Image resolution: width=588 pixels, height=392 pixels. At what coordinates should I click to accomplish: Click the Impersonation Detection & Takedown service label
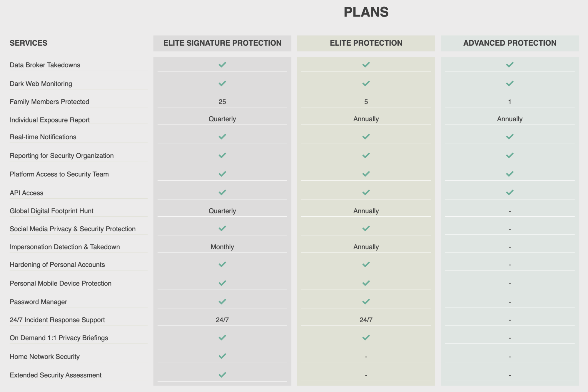(65, 247)
